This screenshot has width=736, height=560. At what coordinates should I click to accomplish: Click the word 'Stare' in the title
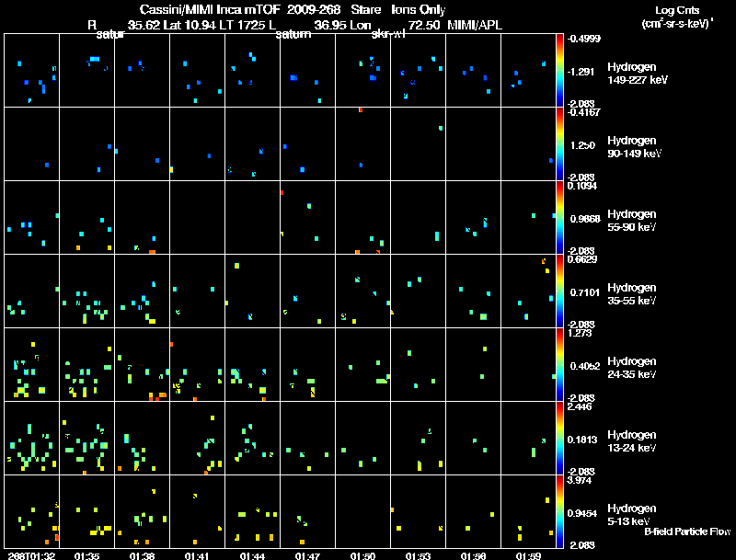365,9
